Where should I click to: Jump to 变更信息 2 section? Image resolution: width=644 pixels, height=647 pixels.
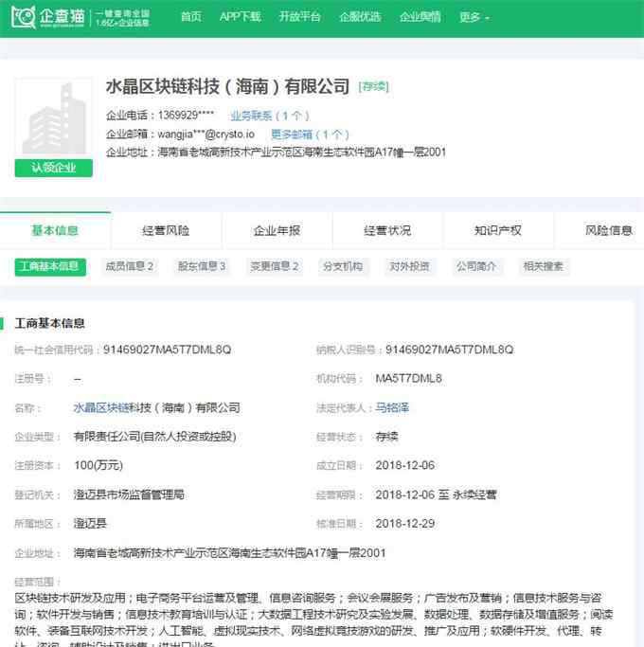[x=275, y=266]
